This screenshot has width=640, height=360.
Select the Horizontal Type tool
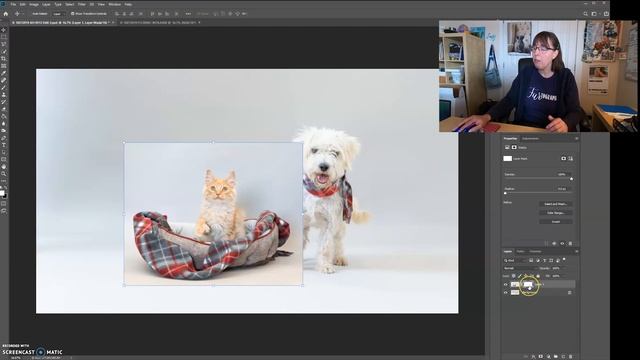pyautogui.click(x=4, y=145)
